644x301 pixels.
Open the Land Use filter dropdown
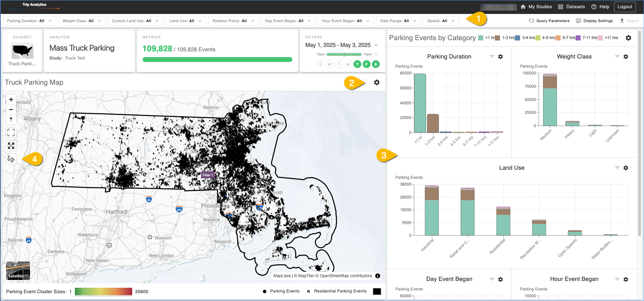(186, 21)
